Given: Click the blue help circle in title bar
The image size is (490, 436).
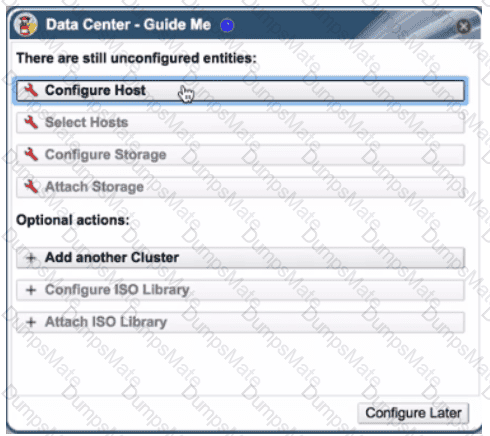Looking at the screenshot, I should coord(227,25).
